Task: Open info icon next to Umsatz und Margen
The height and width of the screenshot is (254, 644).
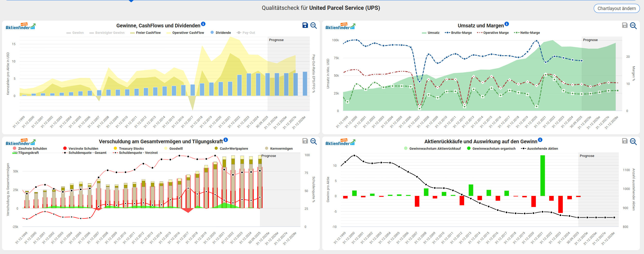Action: coord(507,24)
